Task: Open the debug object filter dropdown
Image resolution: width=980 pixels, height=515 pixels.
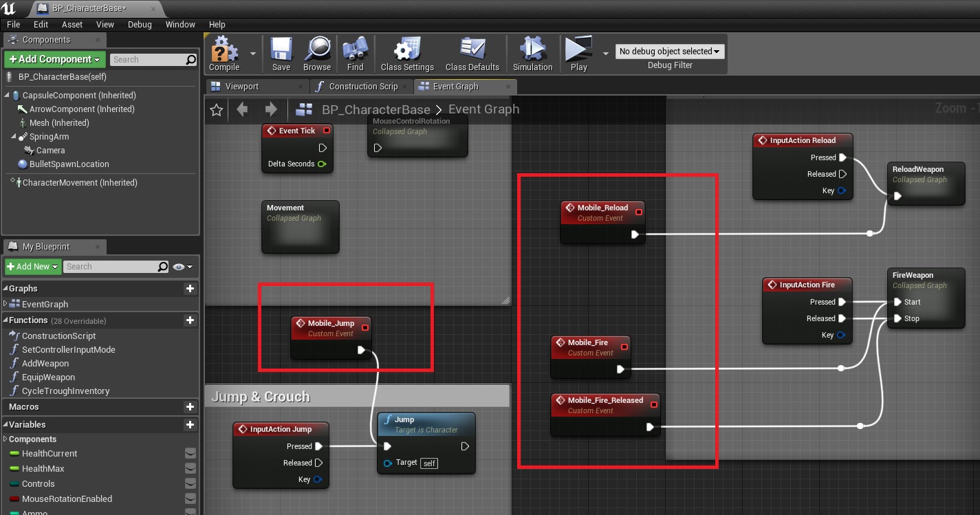Action: (x=669, y=52)
